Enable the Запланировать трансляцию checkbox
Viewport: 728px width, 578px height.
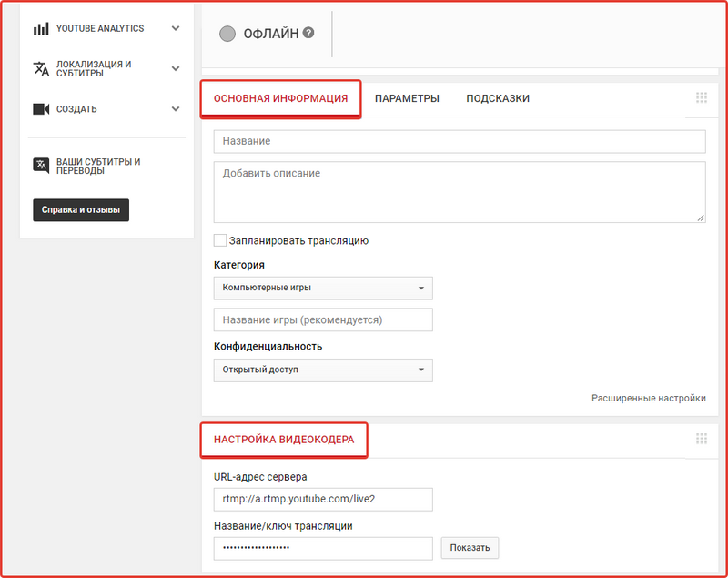[220, 240]
